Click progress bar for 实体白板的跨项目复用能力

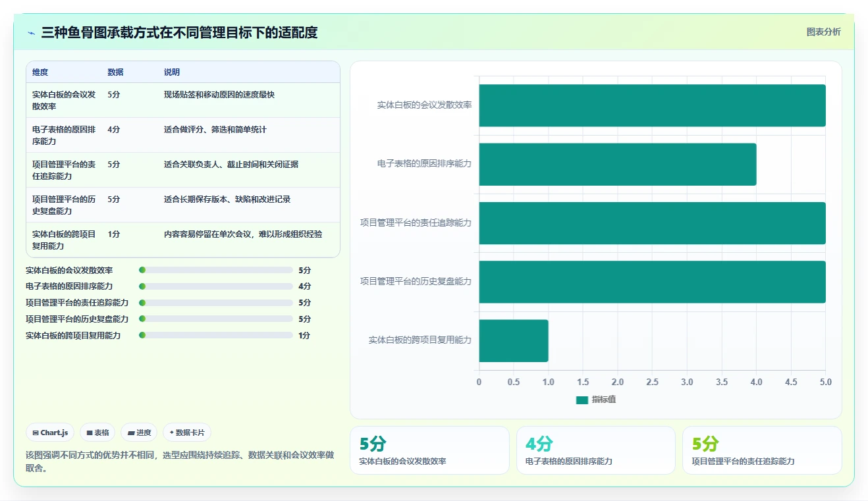click(x=216, y=335)
